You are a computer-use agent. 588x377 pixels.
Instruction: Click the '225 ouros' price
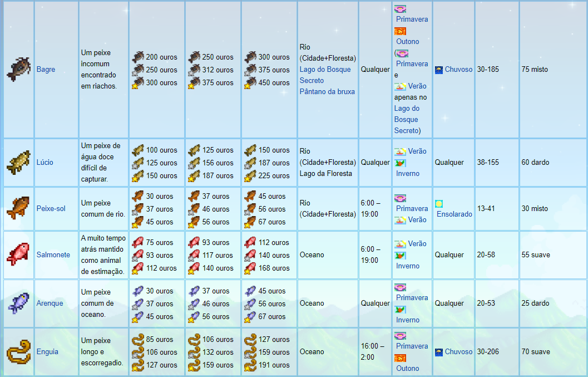pyautogui.click(x=274, y=176)
